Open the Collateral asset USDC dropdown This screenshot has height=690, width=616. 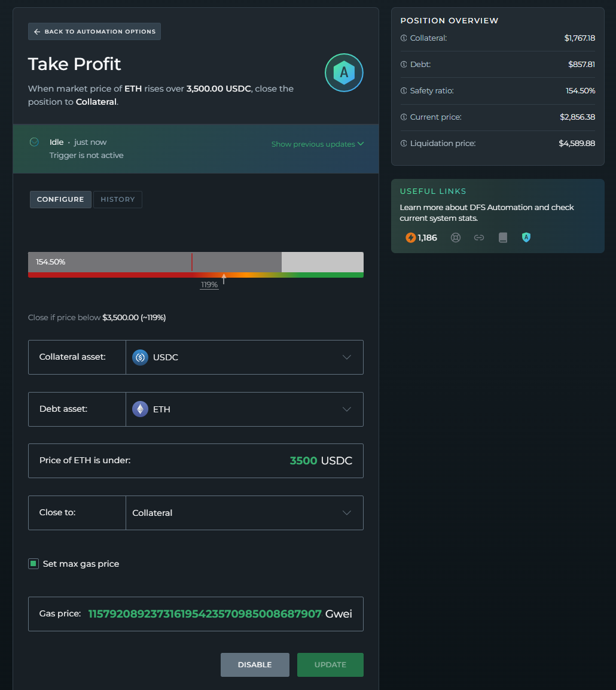click(x=244, y=357)
